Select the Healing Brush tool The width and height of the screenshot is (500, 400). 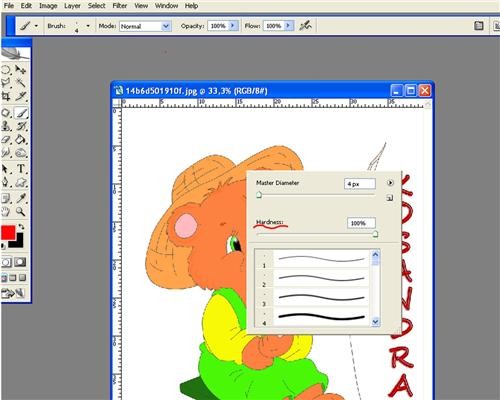tap(6, 113)
